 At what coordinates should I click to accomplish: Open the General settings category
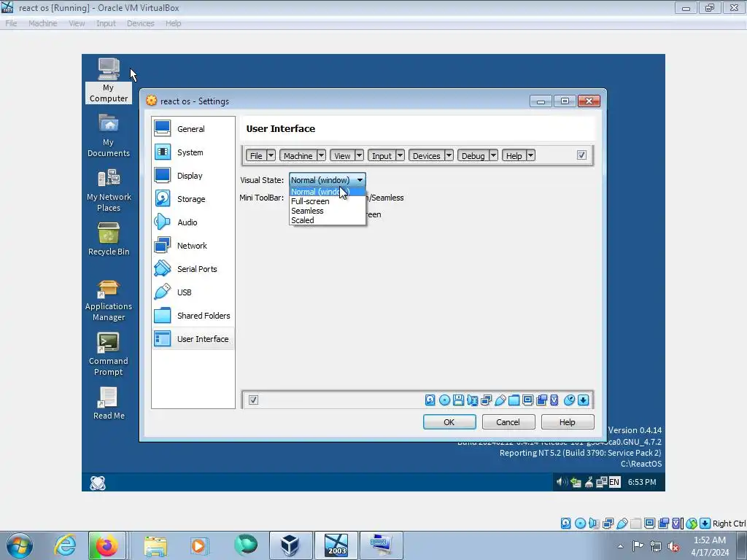point(193,129)
